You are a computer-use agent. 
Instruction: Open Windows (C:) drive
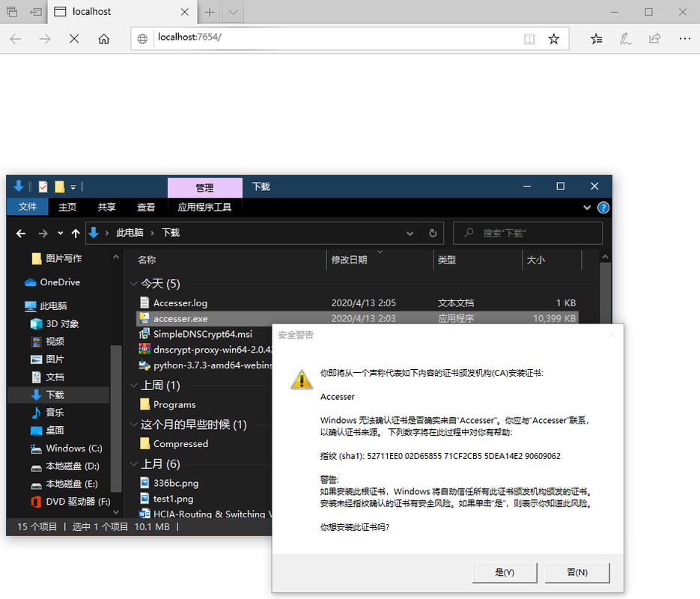point(66,449)
